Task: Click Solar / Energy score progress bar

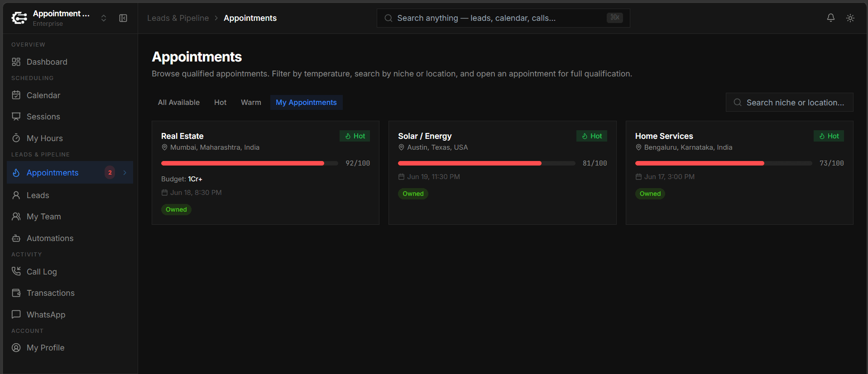Action: pyautogui.click(x=486, y=163)
